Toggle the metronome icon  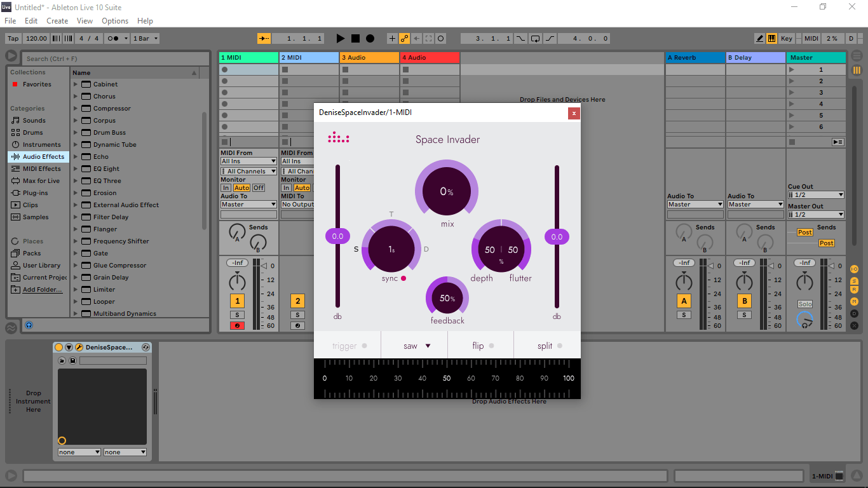coord(117,39)
